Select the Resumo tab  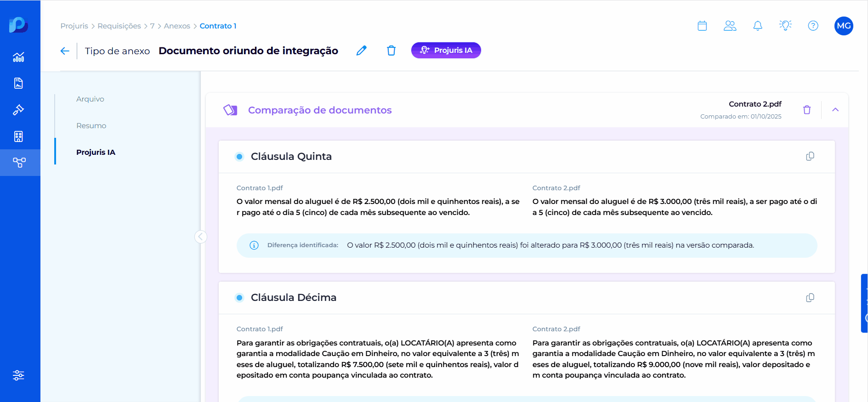pyautogui.click(x=91, y=125)
